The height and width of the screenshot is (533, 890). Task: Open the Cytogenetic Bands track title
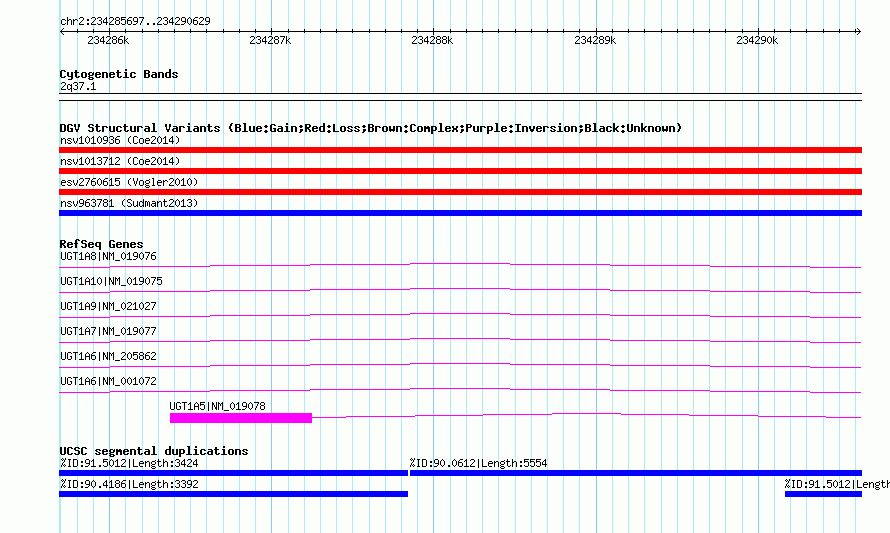[x=119, y=74]
